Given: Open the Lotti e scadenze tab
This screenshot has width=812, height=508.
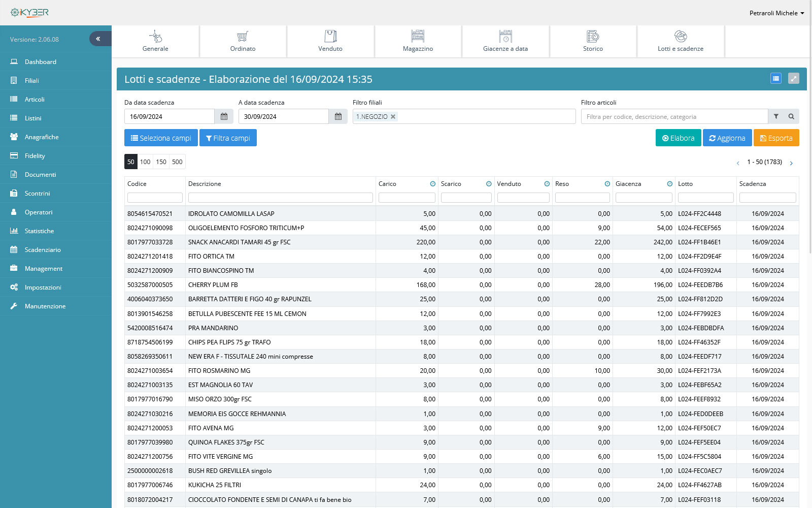Looking at the screenshot, I should [x=681, y=41].
